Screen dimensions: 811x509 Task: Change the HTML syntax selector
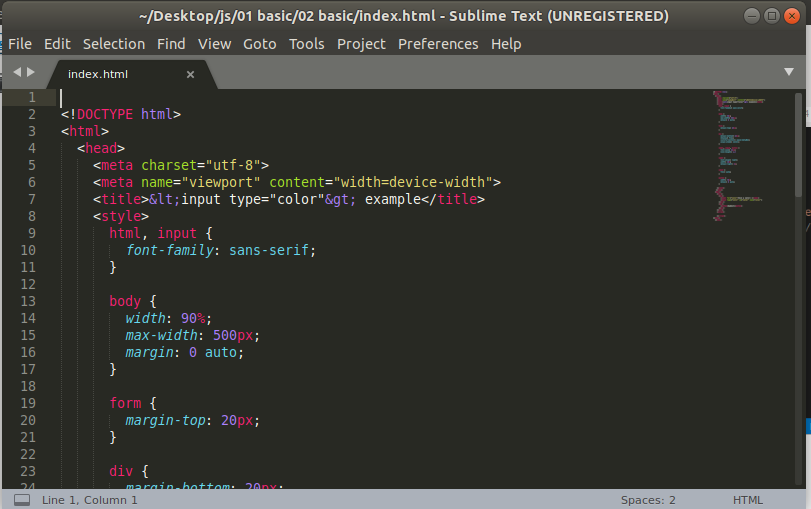tap(747, 500)
